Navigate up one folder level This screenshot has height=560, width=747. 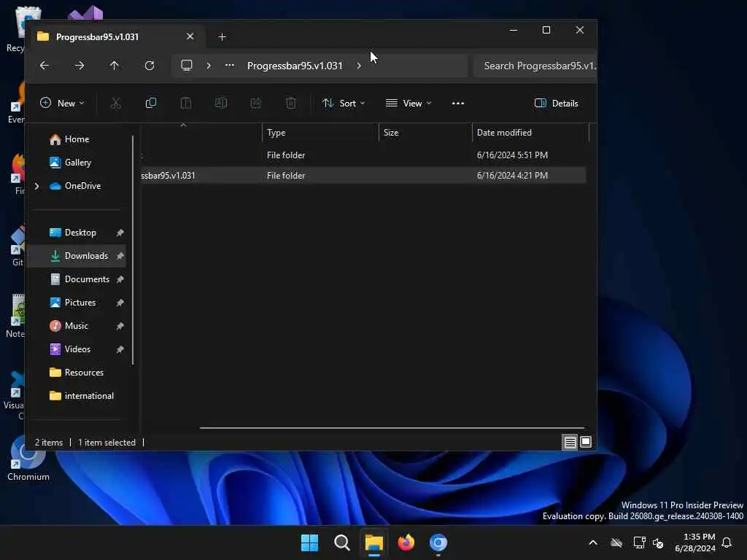115,65
